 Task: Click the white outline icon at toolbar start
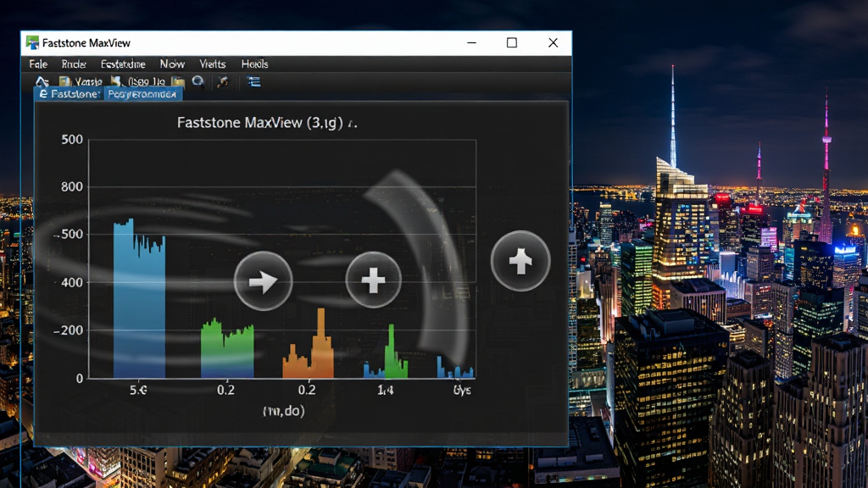coord(42,82)
